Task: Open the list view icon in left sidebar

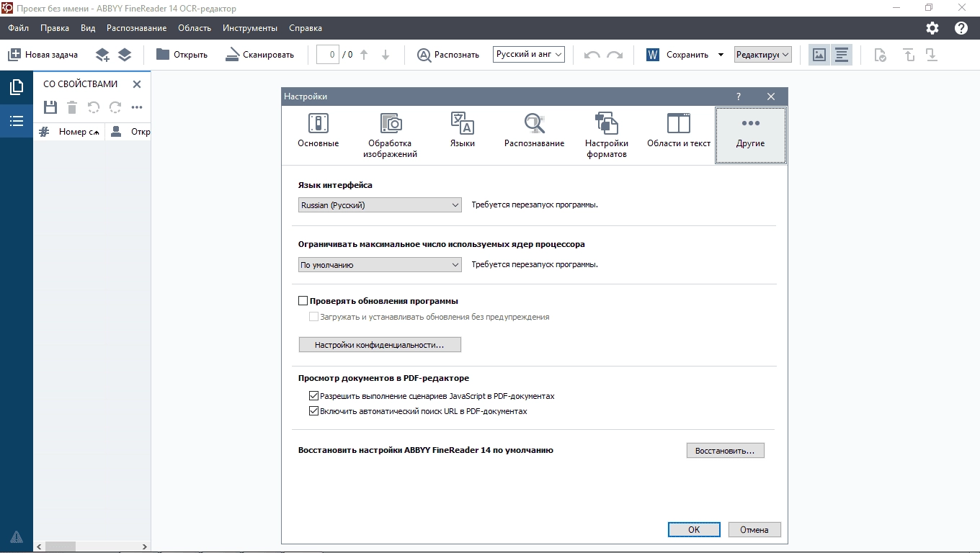Action: click(17, 121)
